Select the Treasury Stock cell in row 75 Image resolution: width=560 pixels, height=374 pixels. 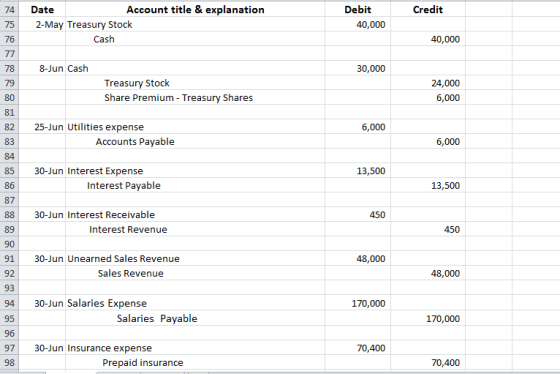pyautogui.click(x=195, y=24)
